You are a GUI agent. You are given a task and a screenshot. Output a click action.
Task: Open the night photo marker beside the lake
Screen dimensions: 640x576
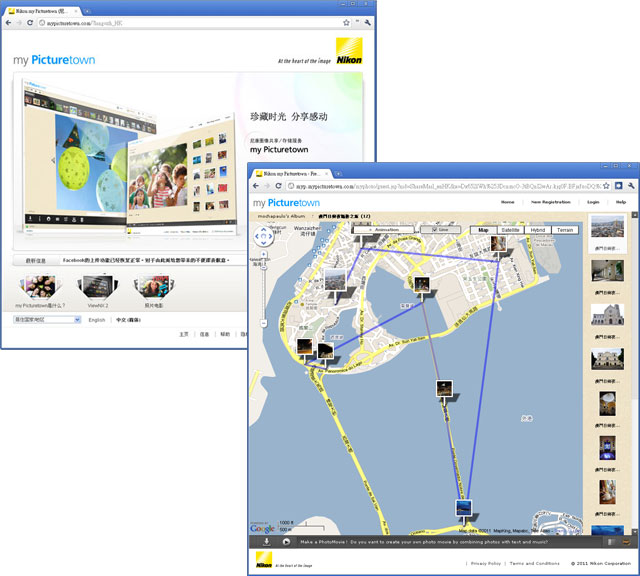pyautogui.click(x=422, y=285)
